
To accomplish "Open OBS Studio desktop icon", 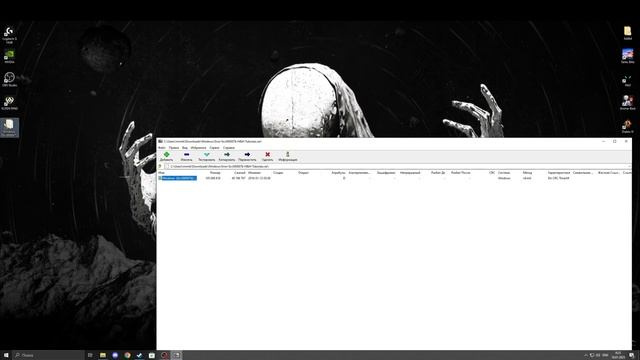I will [9, 79].
